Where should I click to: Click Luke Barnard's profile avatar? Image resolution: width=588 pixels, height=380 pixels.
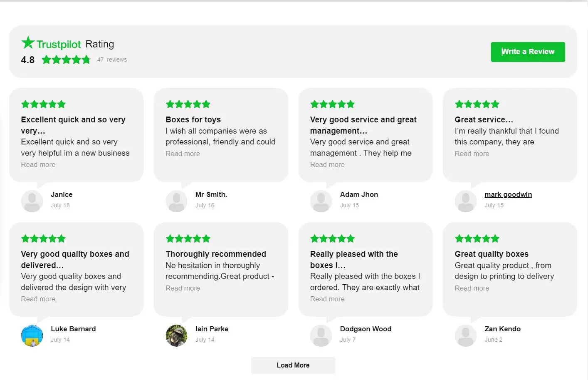pyautogui.click(x=32, y=335)
